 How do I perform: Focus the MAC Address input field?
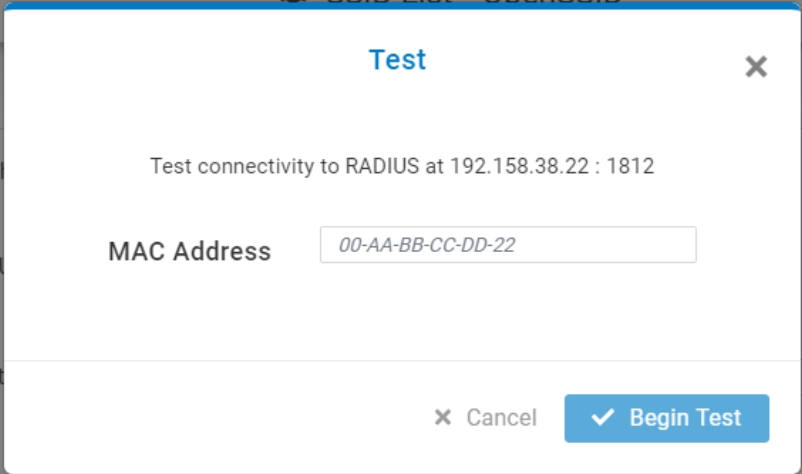pos(507,245)
